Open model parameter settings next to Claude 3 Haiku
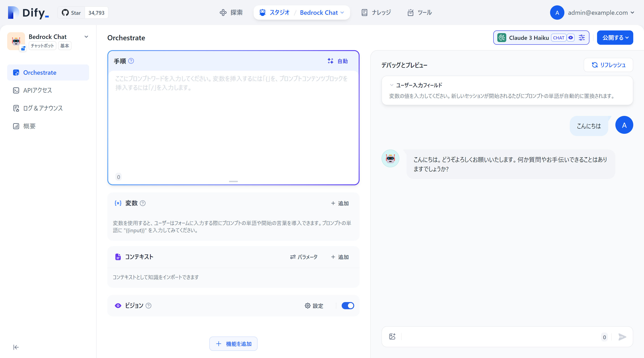Screen dimensions: 644x358 582,38
